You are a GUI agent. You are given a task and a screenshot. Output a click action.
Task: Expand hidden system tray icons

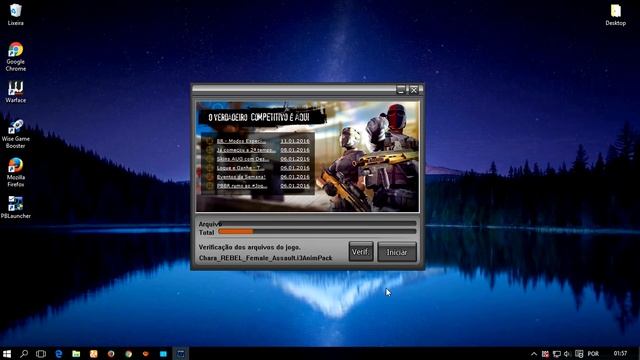[x=534, y=354]
